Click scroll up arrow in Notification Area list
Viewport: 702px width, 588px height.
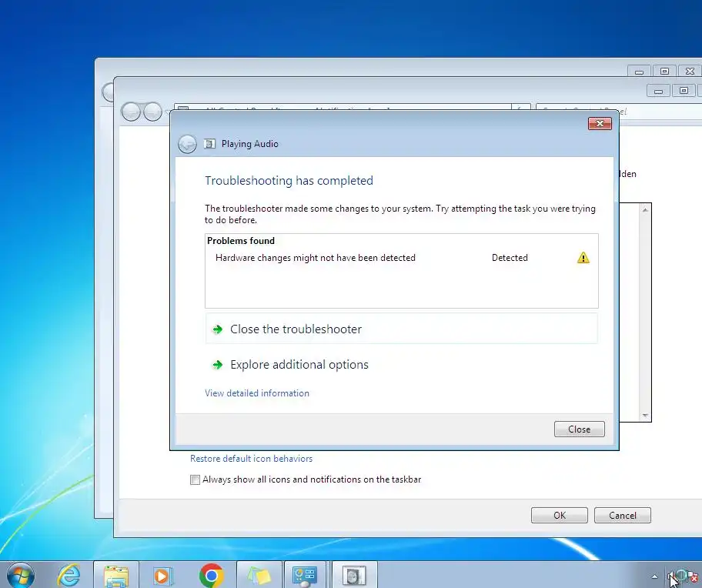tap(645, 210)
